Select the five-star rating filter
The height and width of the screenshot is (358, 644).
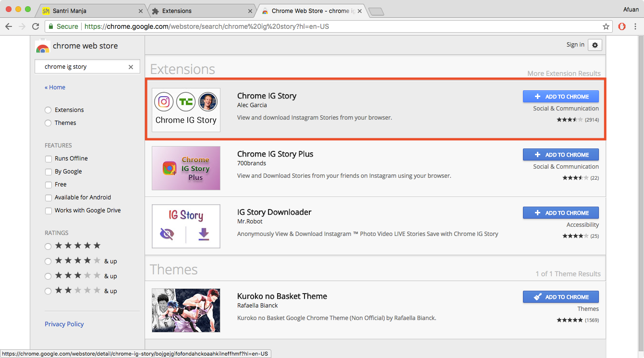coord(48,247)
